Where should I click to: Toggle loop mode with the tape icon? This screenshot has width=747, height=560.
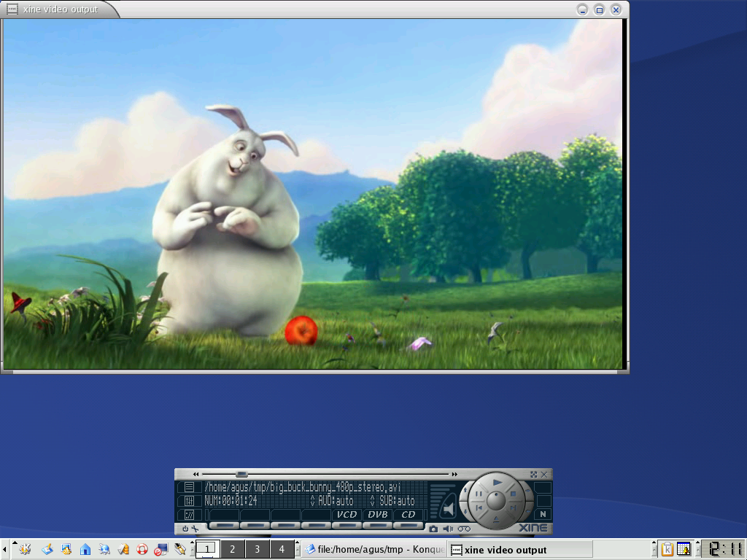coord(464,529)
